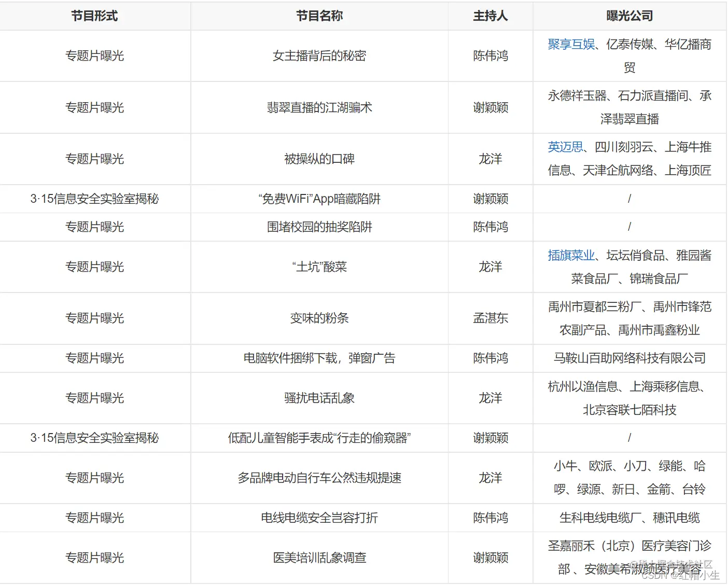
Task: Click the 节目形式 column header
Action: [x=94, y=16]
